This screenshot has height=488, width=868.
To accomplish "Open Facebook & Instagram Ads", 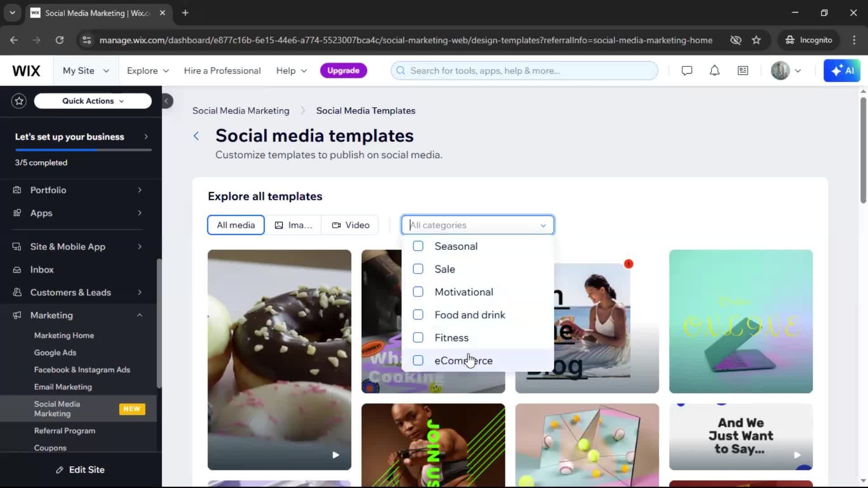I will (82, 370).
